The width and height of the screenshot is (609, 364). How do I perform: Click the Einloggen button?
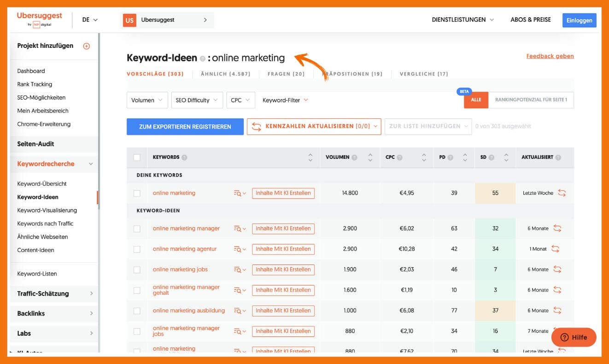pos(579,20)
